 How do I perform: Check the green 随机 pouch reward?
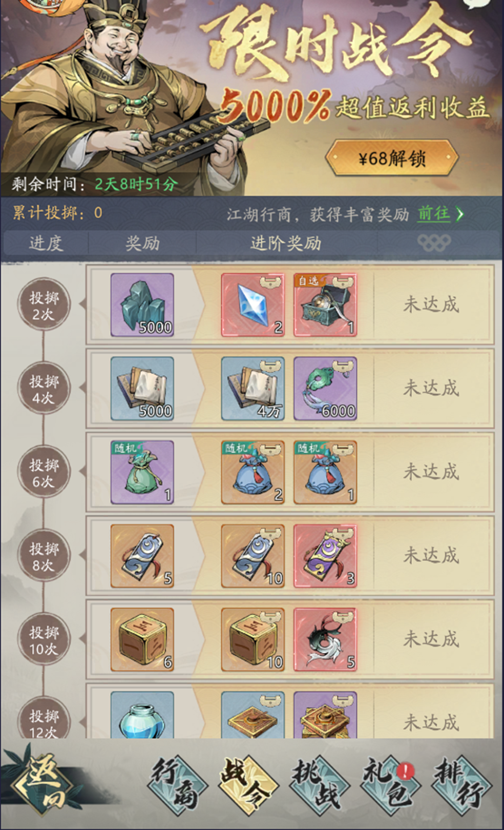pyautogui.click(x=142, y=472)
